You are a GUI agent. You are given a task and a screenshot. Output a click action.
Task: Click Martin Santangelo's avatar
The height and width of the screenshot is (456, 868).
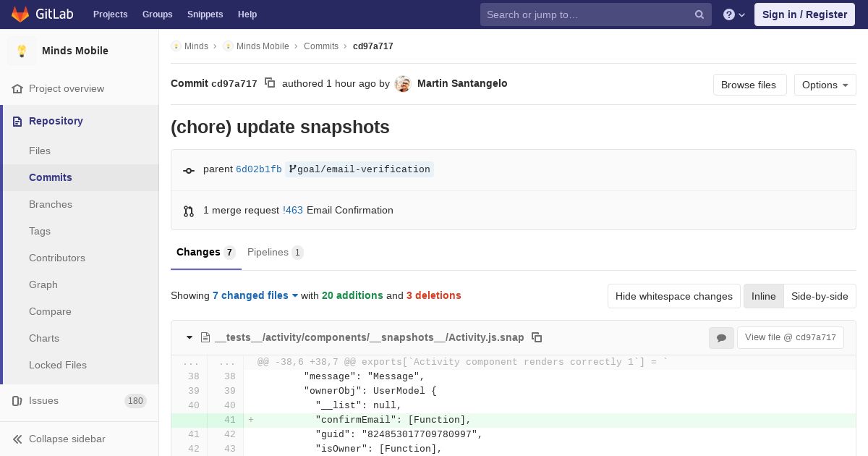coord(403,84)
